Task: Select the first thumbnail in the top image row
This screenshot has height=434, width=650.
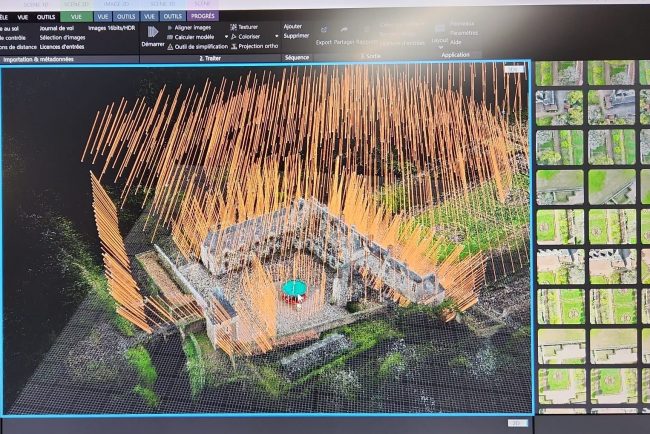Action: coord(559,73)
